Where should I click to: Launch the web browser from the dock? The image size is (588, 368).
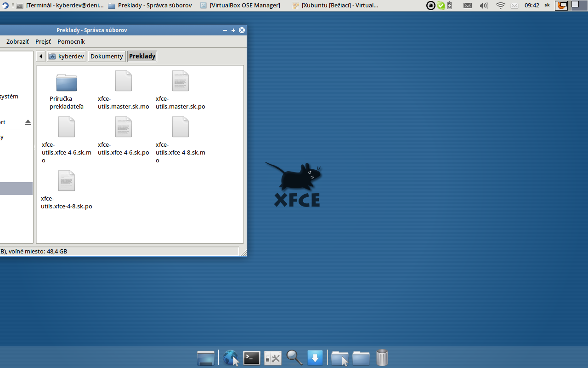[231, 358]
